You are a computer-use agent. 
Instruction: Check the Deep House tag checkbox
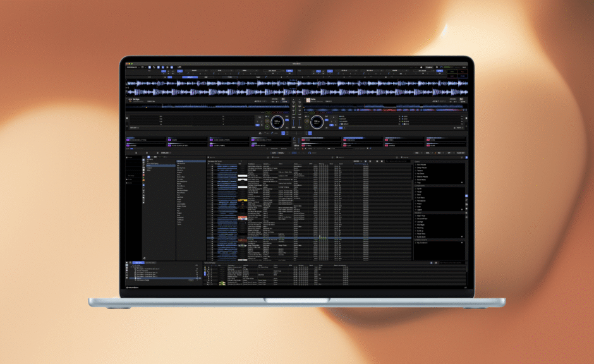[416, 169]
